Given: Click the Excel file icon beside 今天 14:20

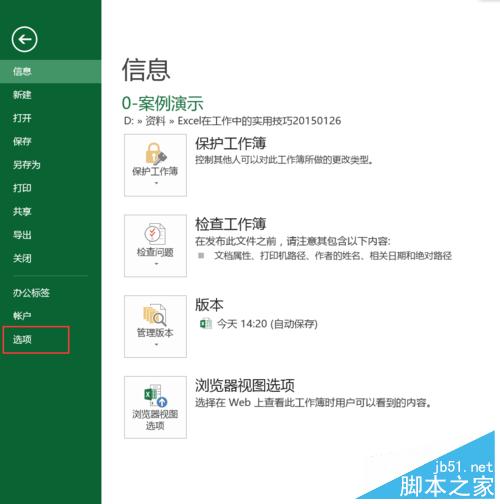Looking at the screenshot, I should [x=205, y=324].
